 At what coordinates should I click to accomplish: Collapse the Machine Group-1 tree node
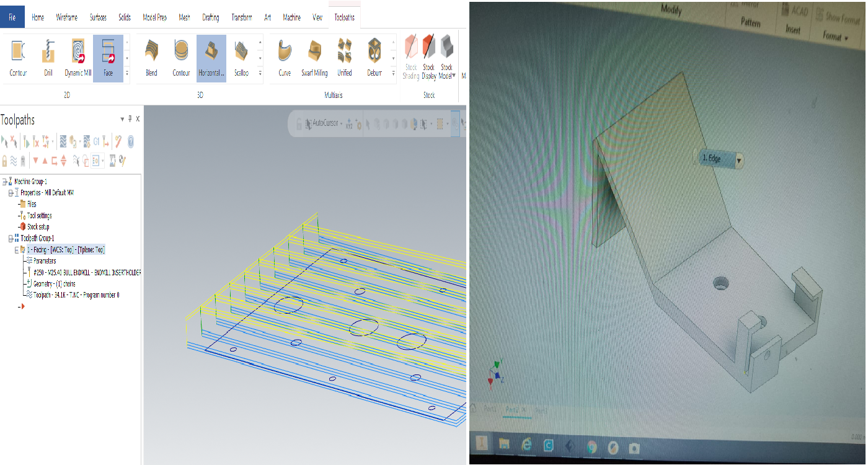[x=4, y=181]
